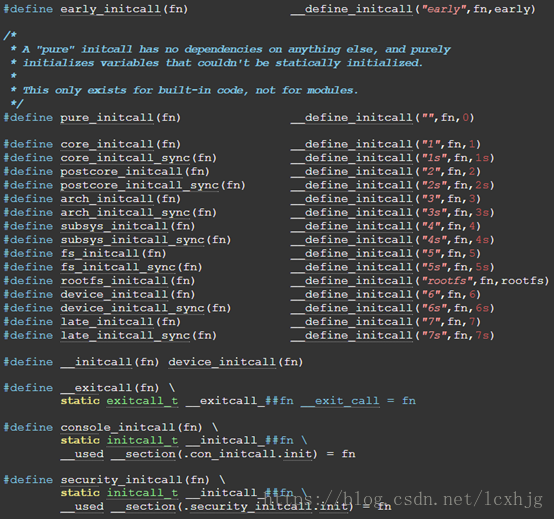Click the __exitcall(fn) macro name
The image size is (554, 519).
pyautogui.click(x=96, y=388)
